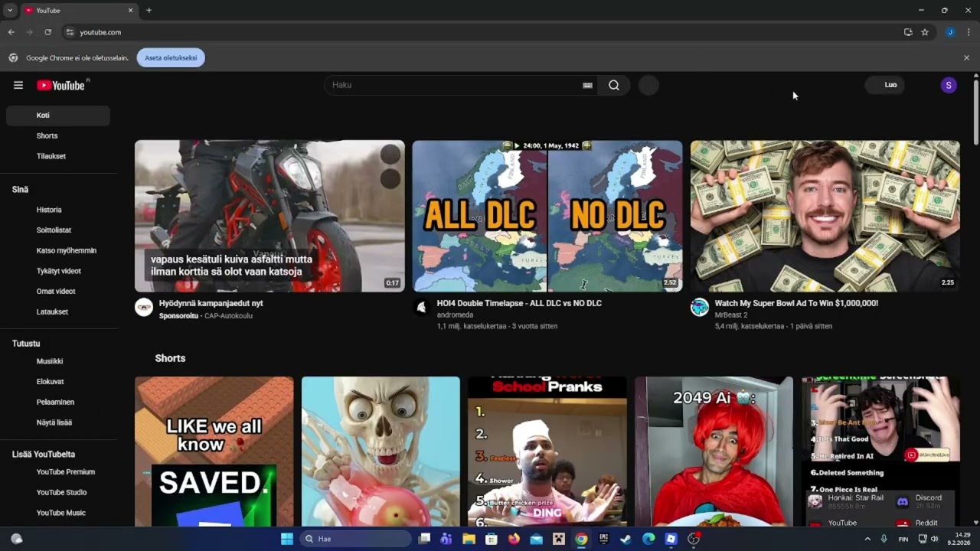Open Firefox from the taskbar
This screenshot has width=980, height=551.
(x=514, y=539)
